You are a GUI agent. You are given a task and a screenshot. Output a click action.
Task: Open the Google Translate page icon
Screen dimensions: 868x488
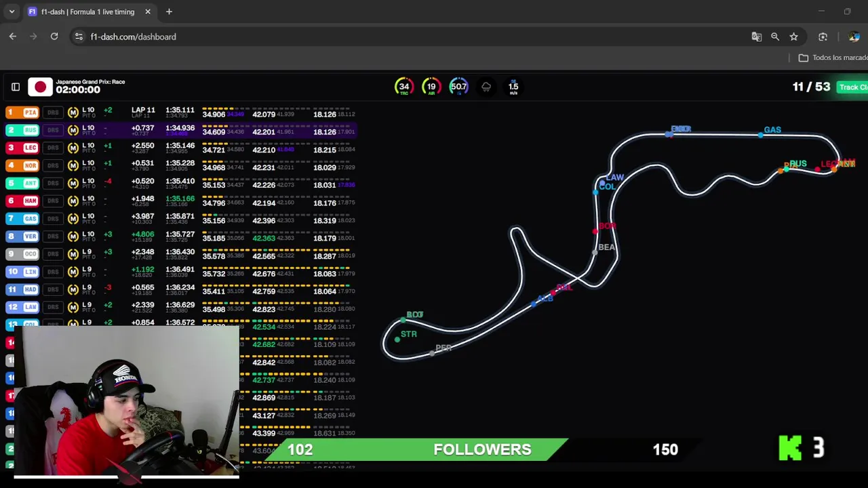pos(756,37)
